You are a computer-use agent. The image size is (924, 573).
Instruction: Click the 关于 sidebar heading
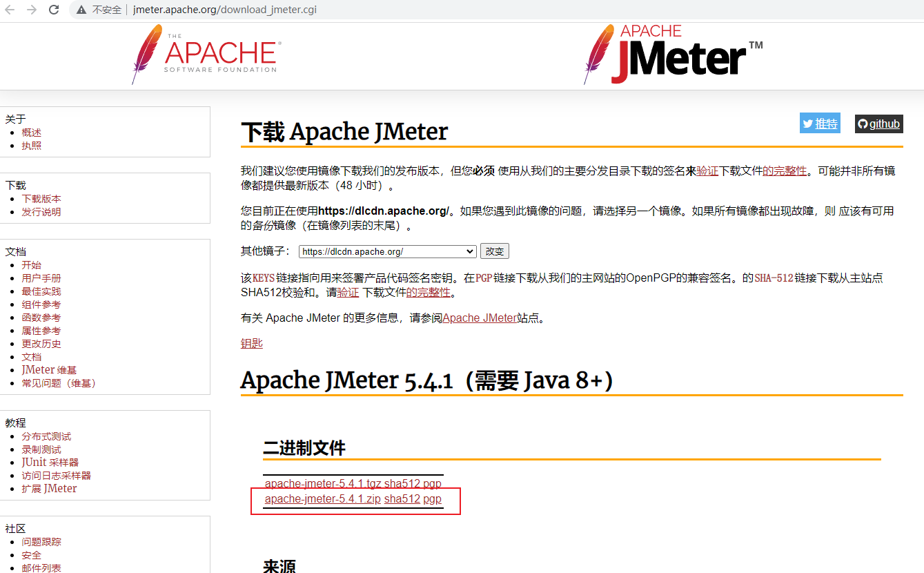point(15,119)
